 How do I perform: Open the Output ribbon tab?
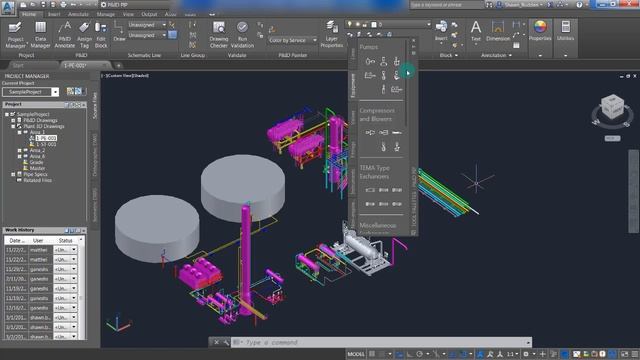tap(149, 14)
